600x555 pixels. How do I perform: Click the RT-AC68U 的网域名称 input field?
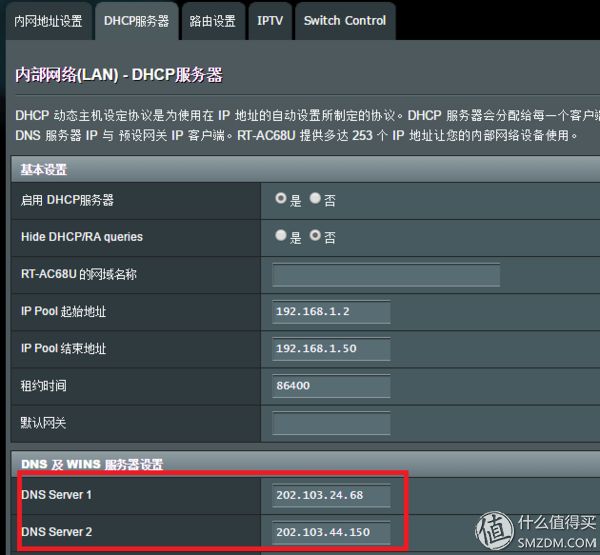click(331, 274)
